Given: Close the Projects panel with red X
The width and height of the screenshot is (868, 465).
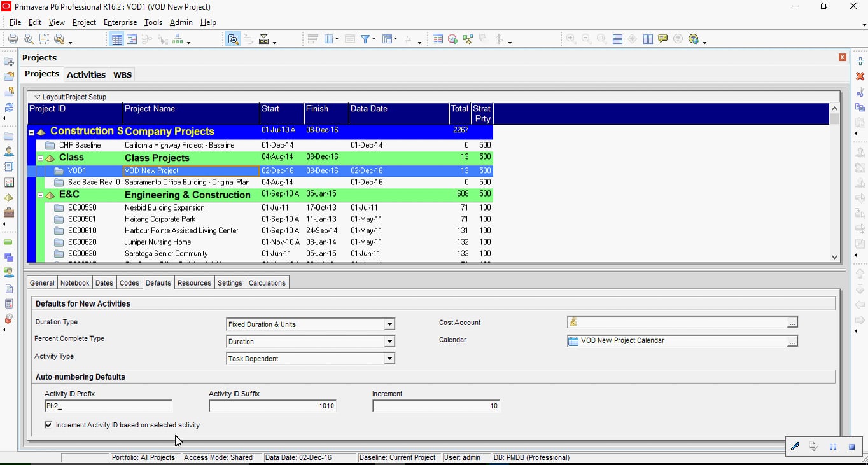Looking at the screenshot, I should pyautogui.click(x=843, y=57).
